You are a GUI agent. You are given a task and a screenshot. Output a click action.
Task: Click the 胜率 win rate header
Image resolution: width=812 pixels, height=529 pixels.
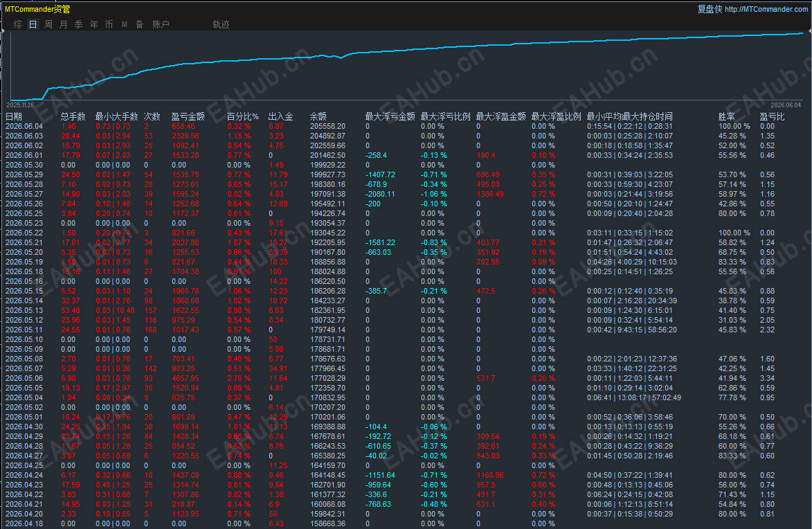pyautogui.click(x=727, y=116)
